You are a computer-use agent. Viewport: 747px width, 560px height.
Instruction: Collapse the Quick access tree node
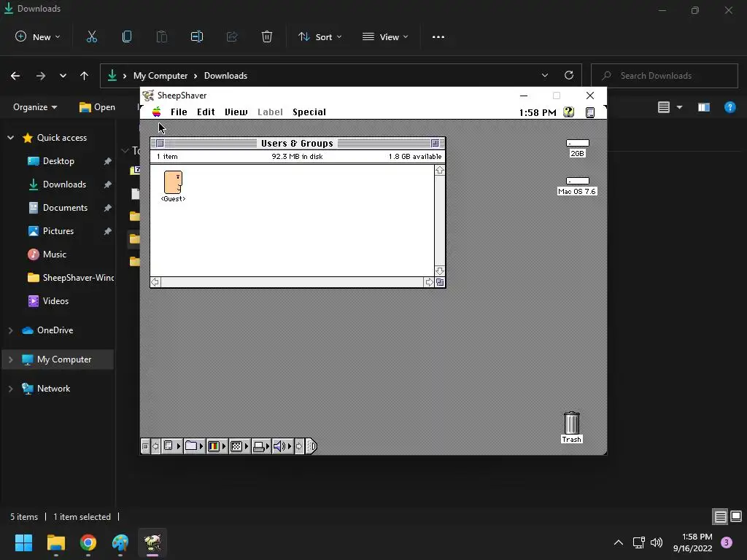coord(10,138)
